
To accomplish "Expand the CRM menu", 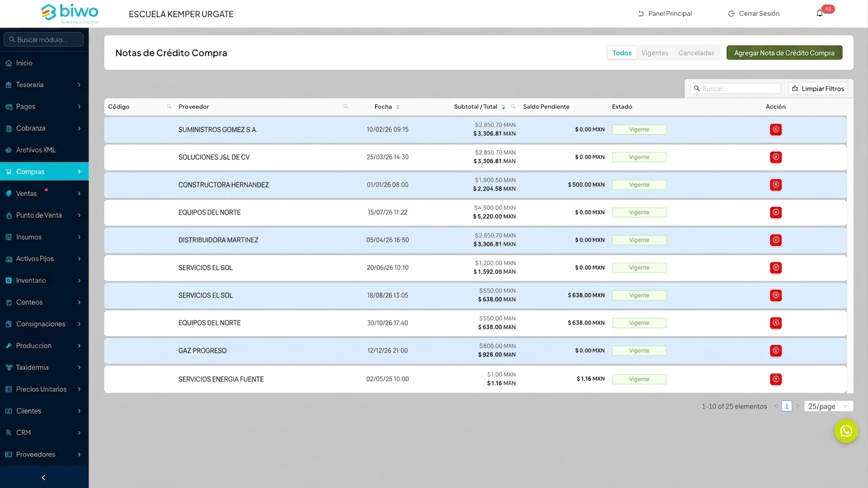I will tap(45, 433).
